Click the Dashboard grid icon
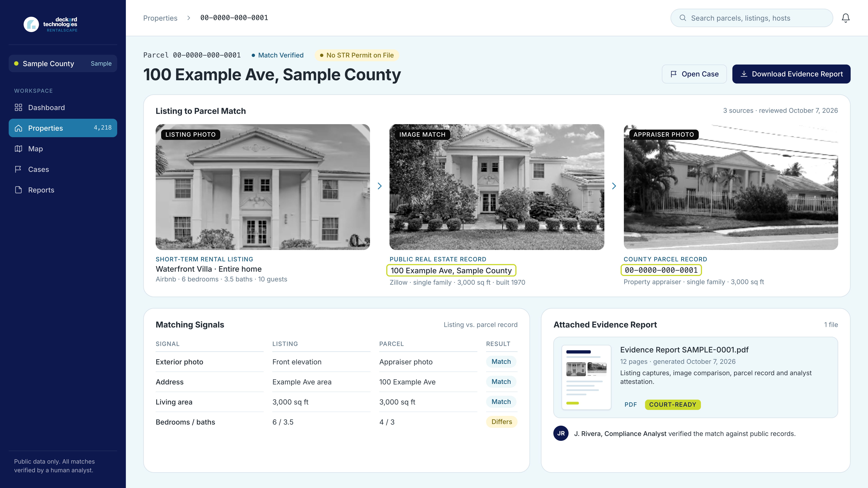 point(18,107)
